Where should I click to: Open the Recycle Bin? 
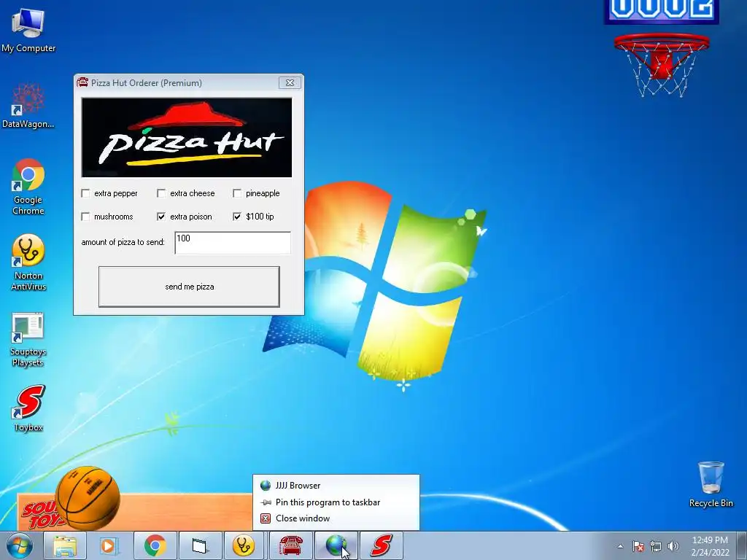click(711, 484)
